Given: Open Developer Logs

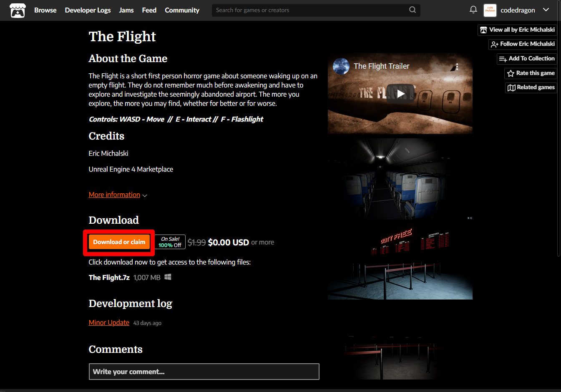Looking at the screenshot, I should pos(88,10).
